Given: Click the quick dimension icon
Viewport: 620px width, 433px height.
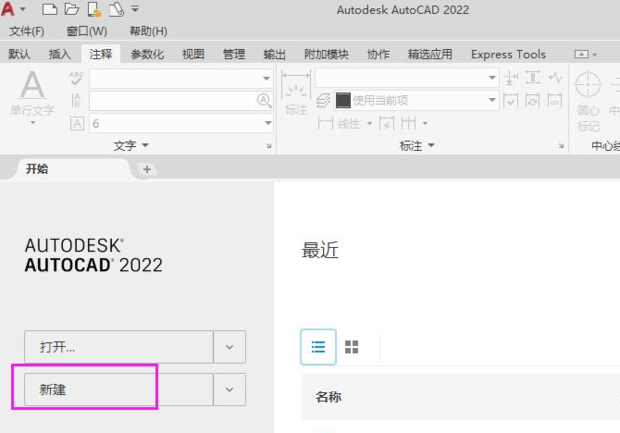Looking at the screenshot, I should coord(386,123).
